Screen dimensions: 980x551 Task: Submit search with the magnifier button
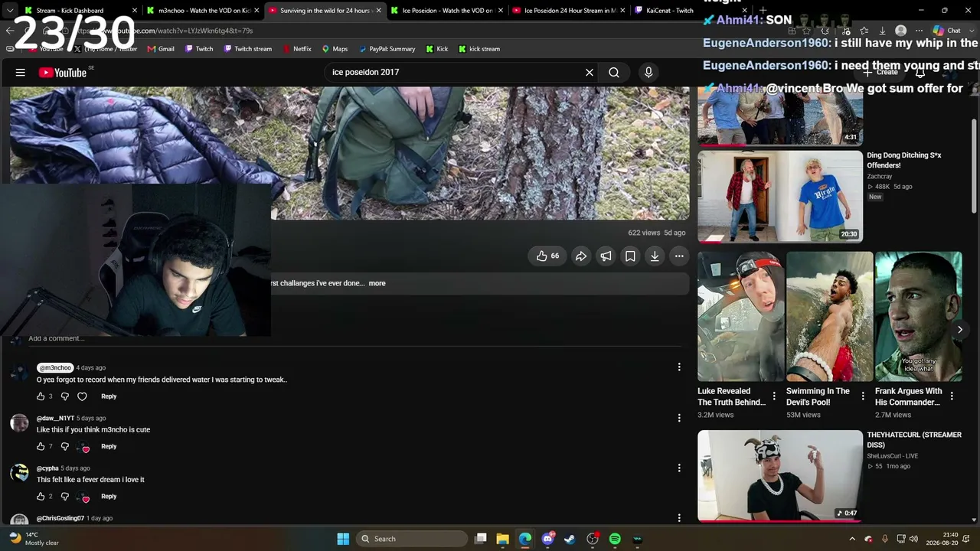coord(614,73)
